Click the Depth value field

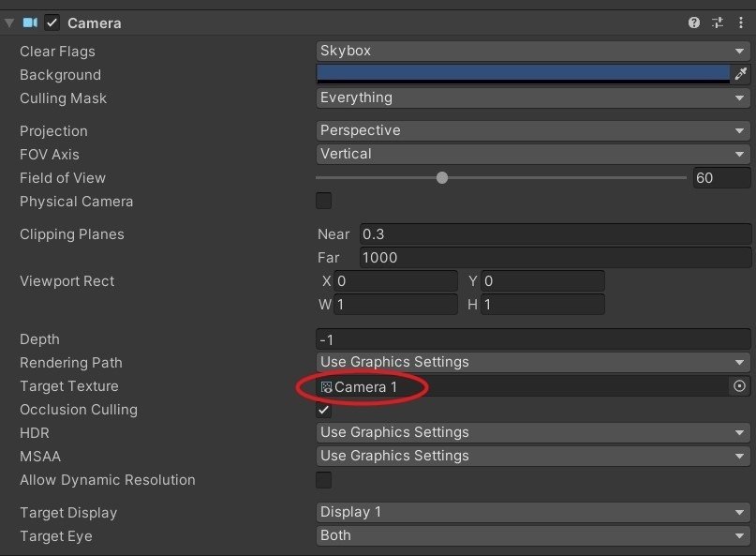tap(533, 339)
